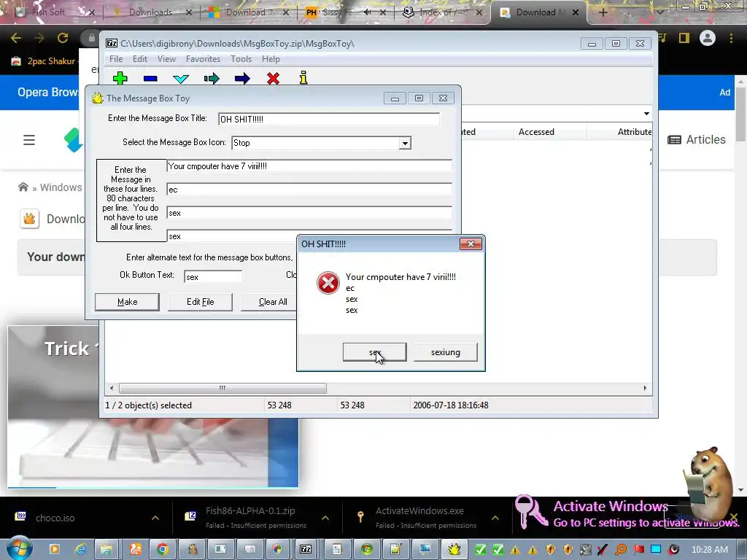The height and width of the screenshot is (560, 747).
Task: Click the audio mute icon on Sissy tab
Action: tap(368, 12)
